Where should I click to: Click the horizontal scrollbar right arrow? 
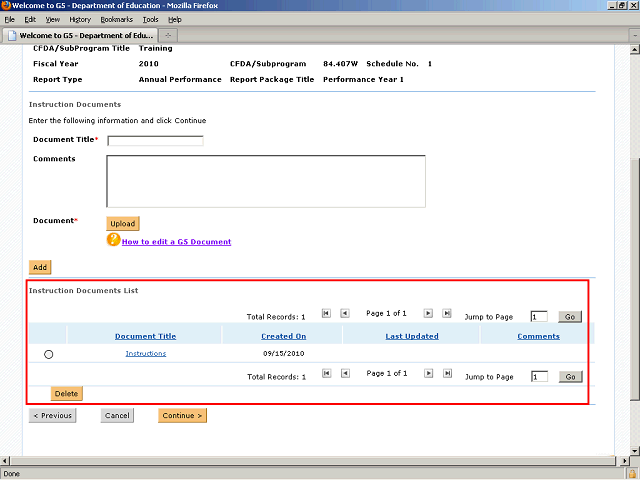(x=625, y=461)
